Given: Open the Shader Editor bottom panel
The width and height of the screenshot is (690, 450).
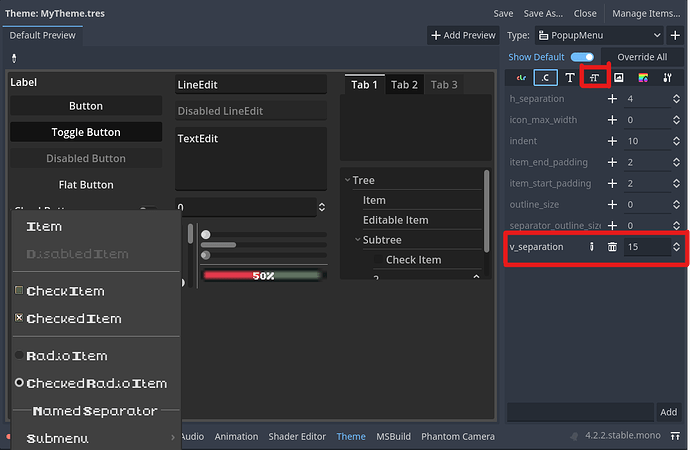Looking at the screenshot, I should click(x=297, y=436).
